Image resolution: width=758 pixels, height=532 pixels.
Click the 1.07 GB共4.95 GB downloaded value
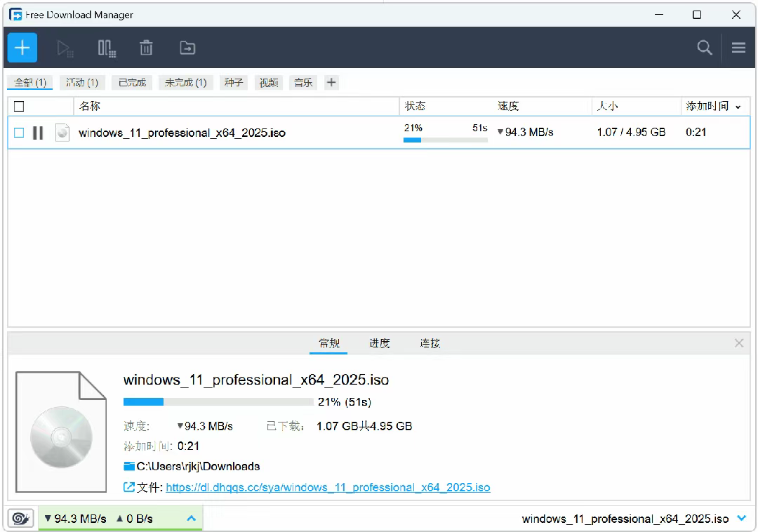364,426
